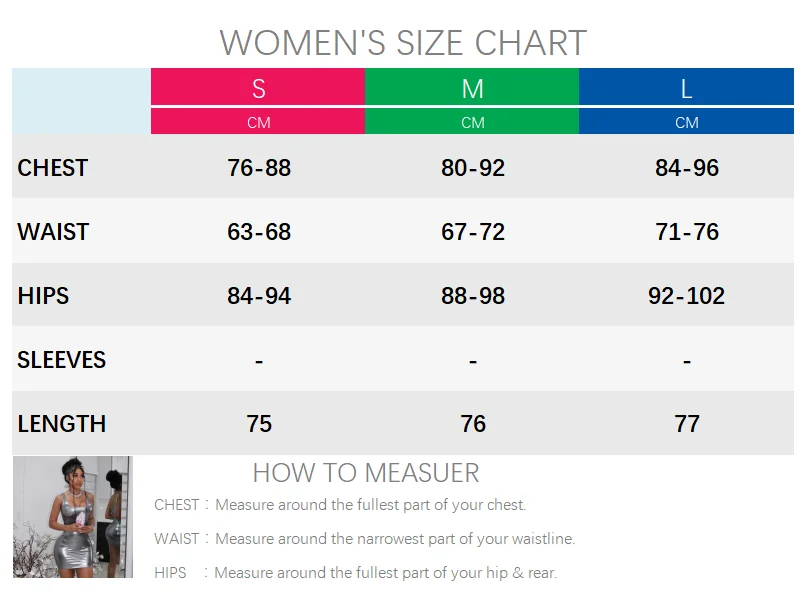Click the waist measuring instruction text
Screen dimensions: 806x607
click(x=364, y=539)
